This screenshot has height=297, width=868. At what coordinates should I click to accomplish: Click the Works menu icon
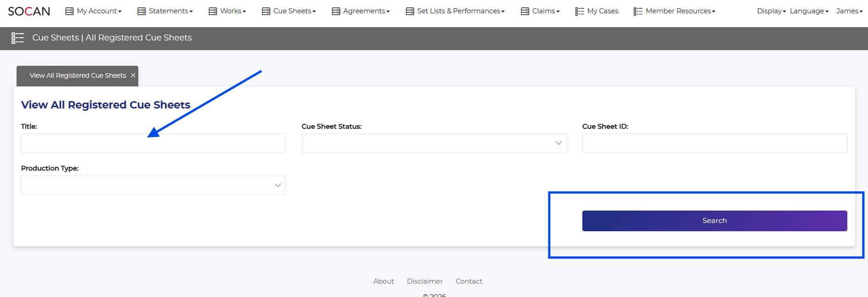coord(213,11)
